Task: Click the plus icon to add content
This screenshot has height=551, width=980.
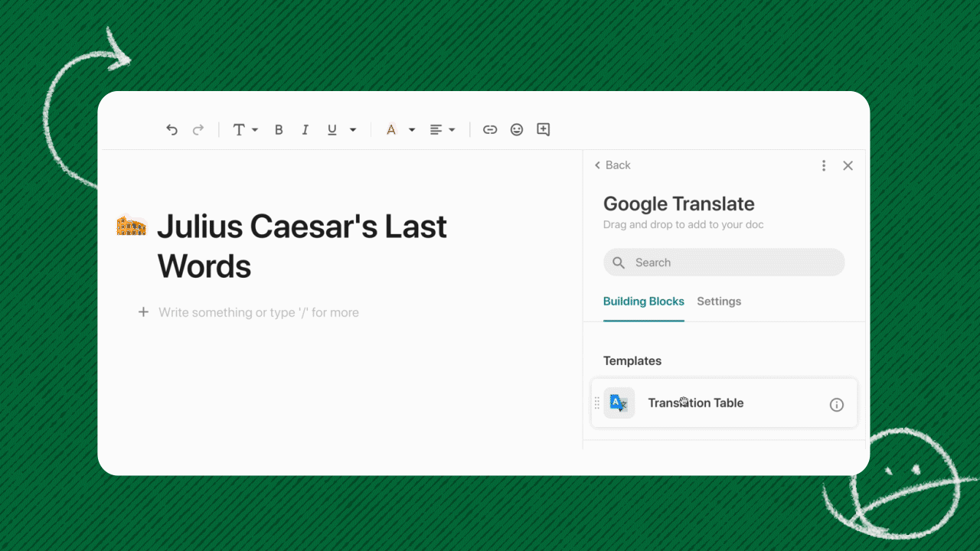Action: [143, 312]
